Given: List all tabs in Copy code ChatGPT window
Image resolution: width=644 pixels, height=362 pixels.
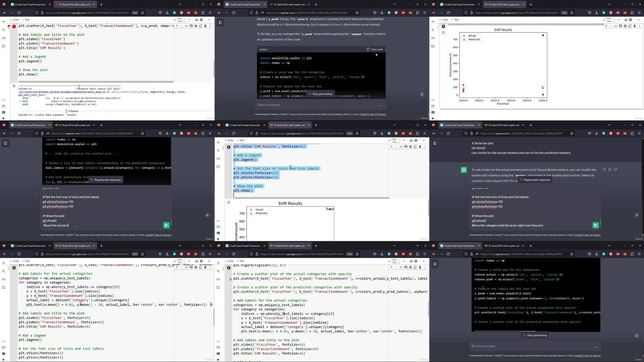Looking at the screenshot, I should pos(394,4).
